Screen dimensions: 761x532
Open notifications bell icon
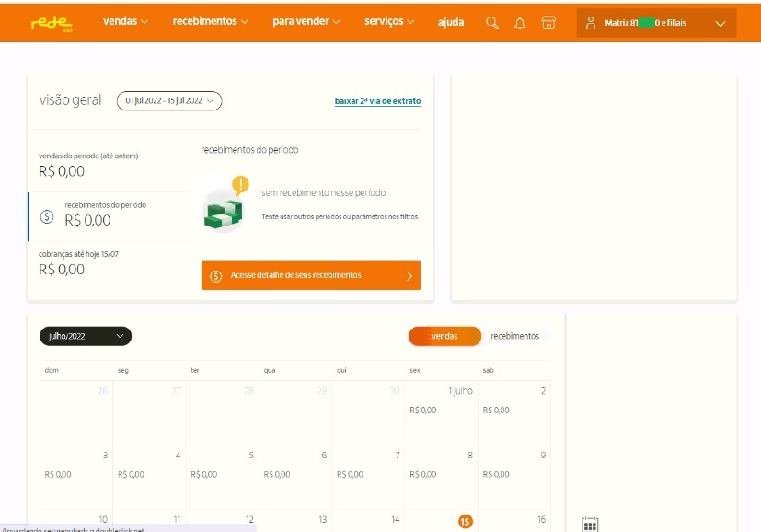520,23
